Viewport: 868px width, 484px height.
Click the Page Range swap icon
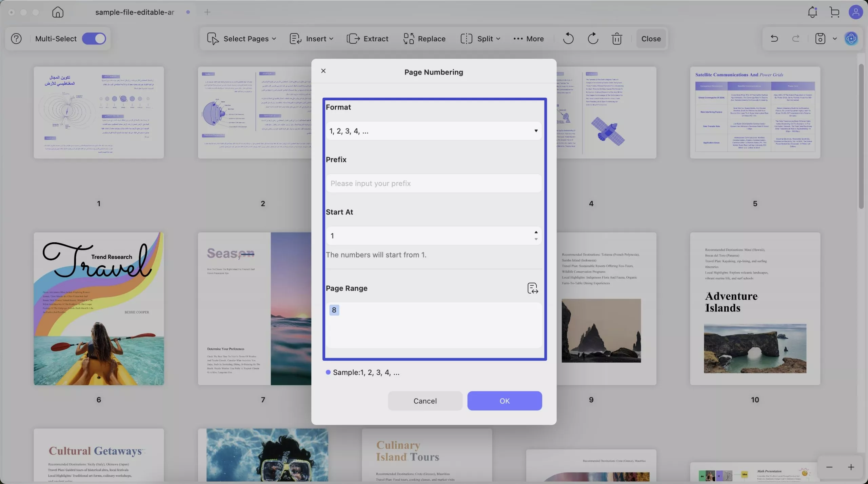click(533, 288)
